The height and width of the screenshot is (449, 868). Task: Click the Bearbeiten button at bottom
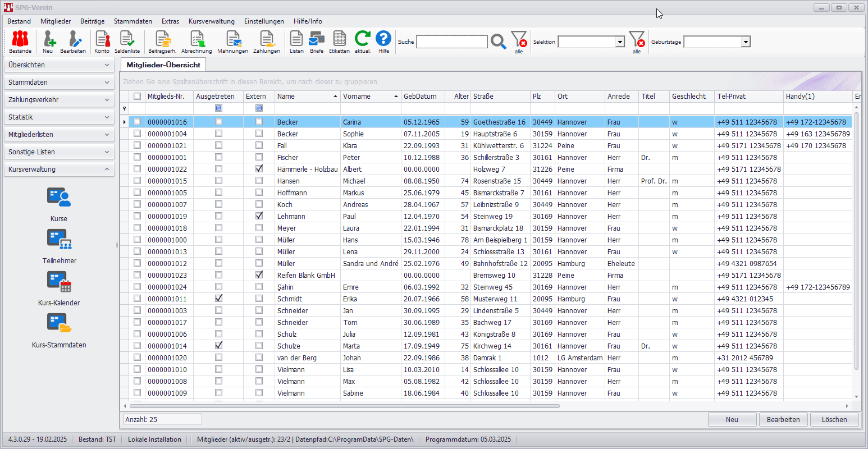pos(783,419)
